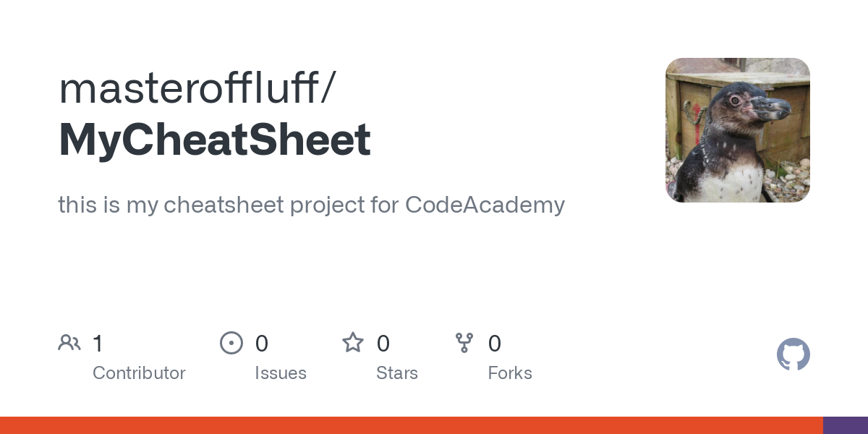
Task: Click the Stars label
Action: (x=397, y=373)
